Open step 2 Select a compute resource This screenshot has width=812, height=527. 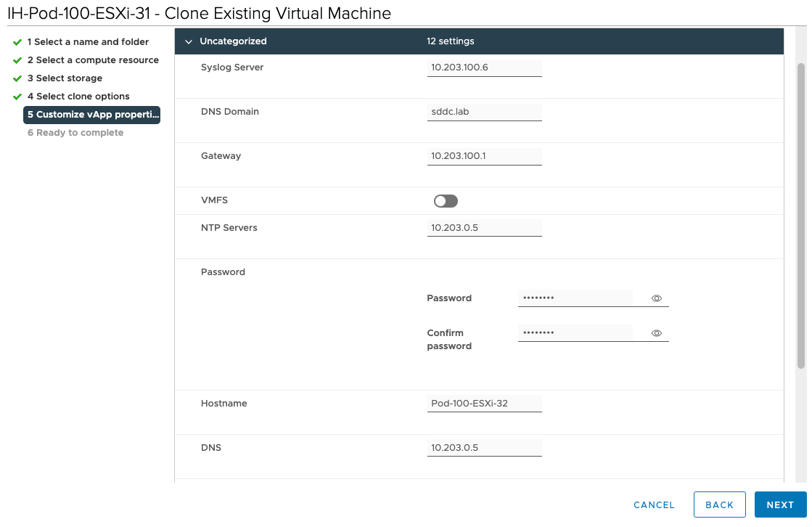[93, 60]
